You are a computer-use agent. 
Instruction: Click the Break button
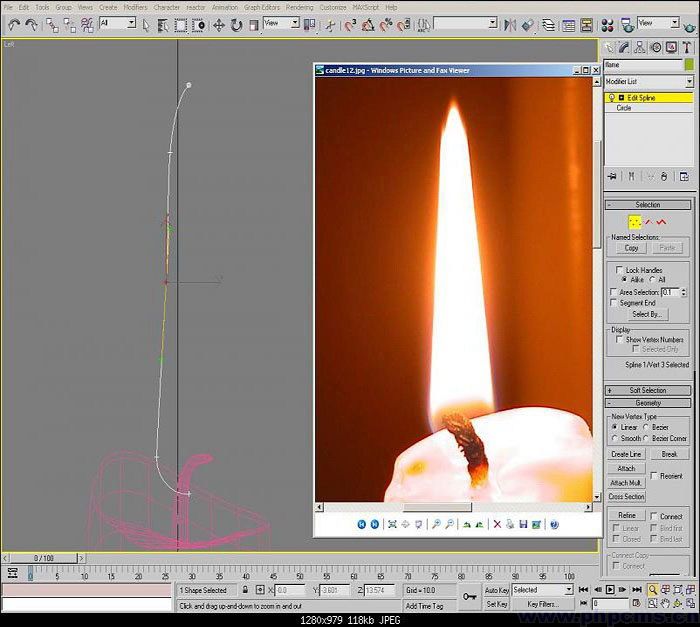(x=669, y=454)
